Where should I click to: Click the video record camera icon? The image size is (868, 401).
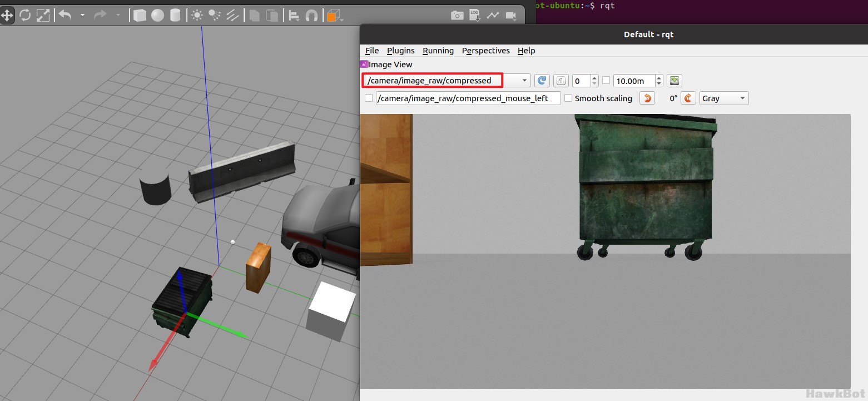click(x=510, y=16)
